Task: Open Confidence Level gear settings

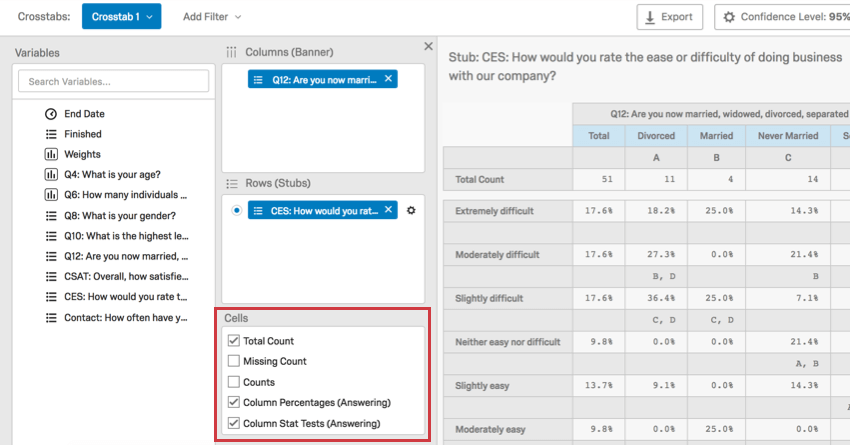Action: [x=729, y=17]
